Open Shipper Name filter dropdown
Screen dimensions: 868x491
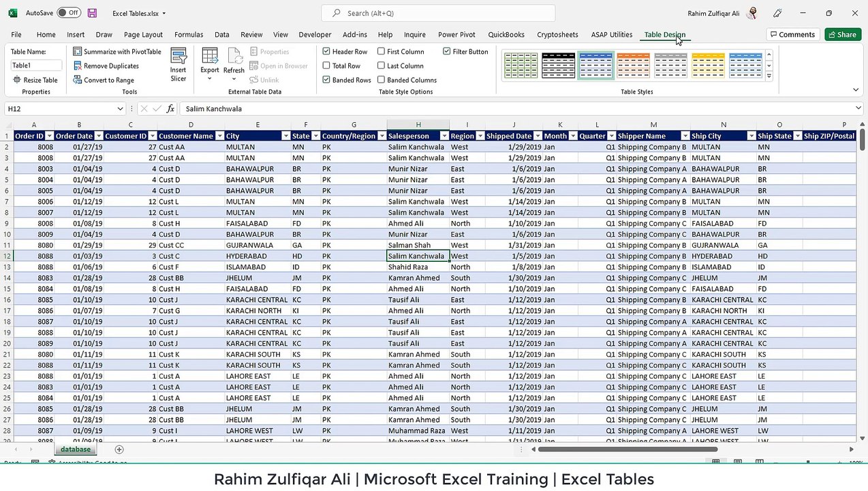[x=684, y=136]
